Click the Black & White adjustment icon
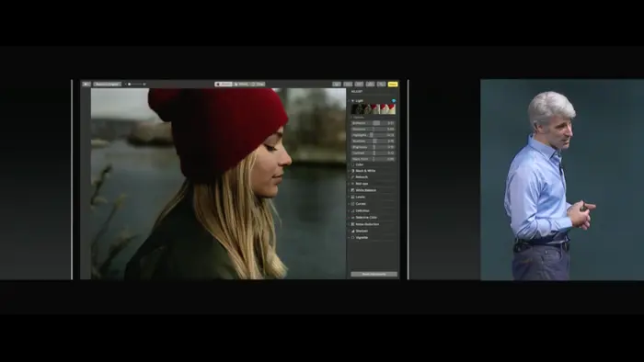Image resolution: width=644 pixels, height=362 pixels. 352,171
